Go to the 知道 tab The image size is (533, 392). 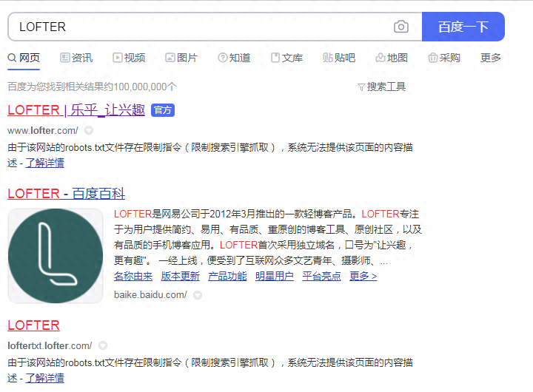tap(234, 58)
